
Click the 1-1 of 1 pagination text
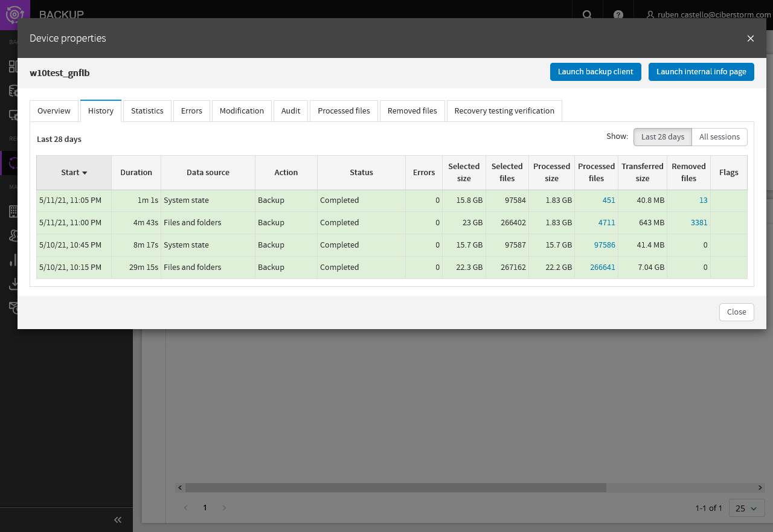708,508
